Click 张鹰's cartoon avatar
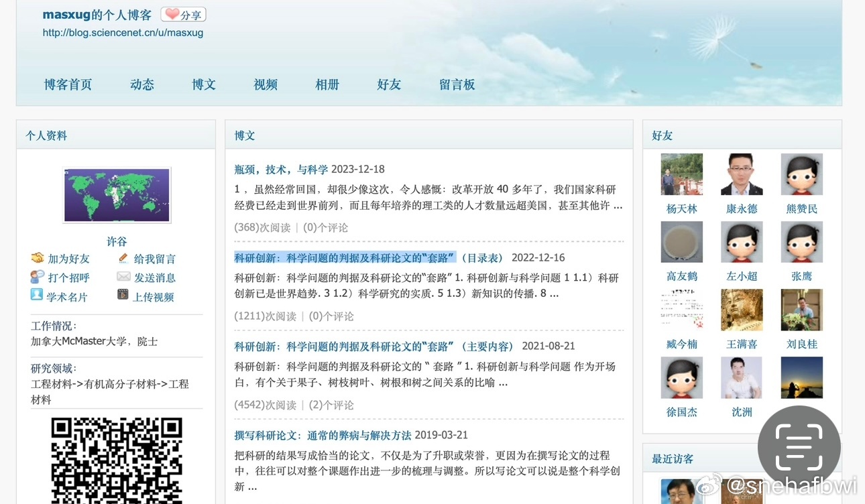 802,242
